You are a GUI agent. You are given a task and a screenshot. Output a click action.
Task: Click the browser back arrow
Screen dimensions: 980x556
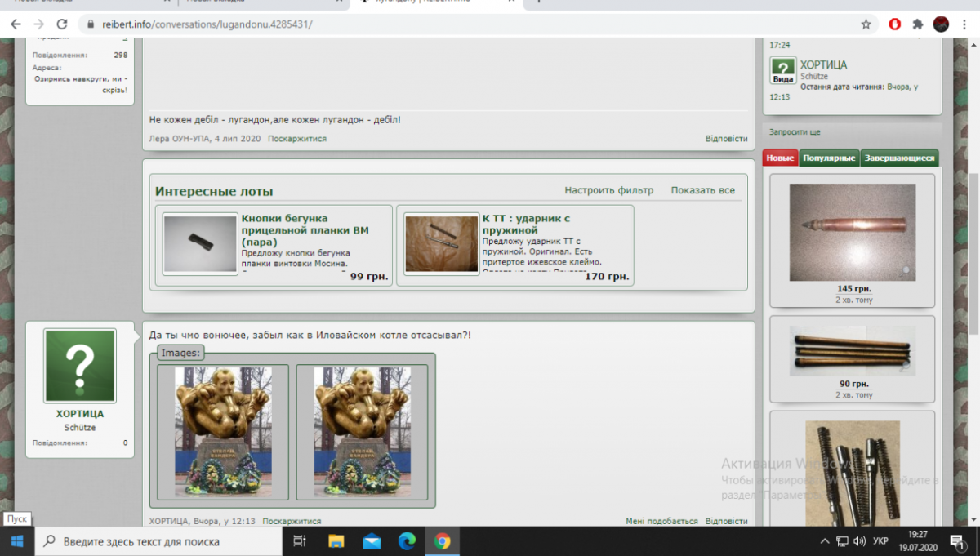point(16,24)
